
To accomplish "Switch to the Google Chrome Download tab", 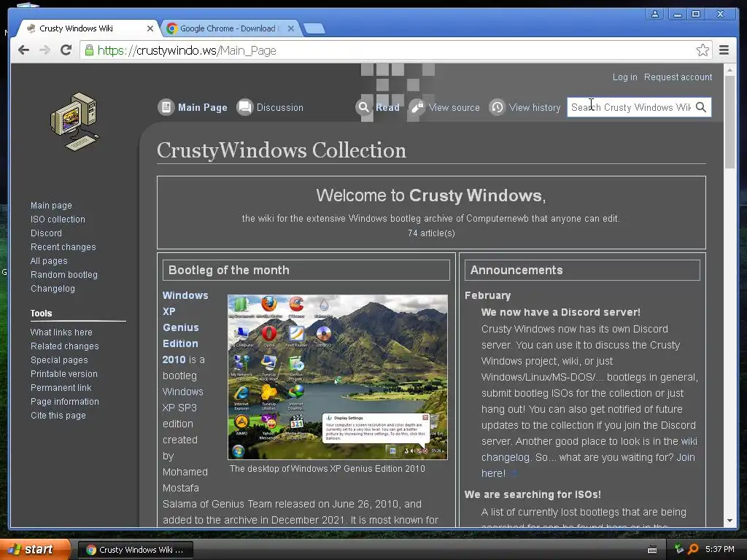I will [231, 28].
